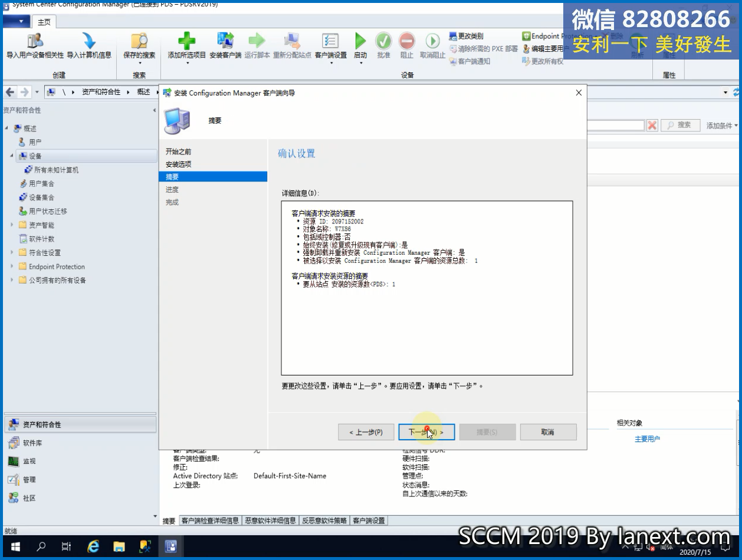This screenshot has width=742, height=560.
Task: Expand the 公司拥有的所有设备 folder
Action: click(x=12, y=280)
